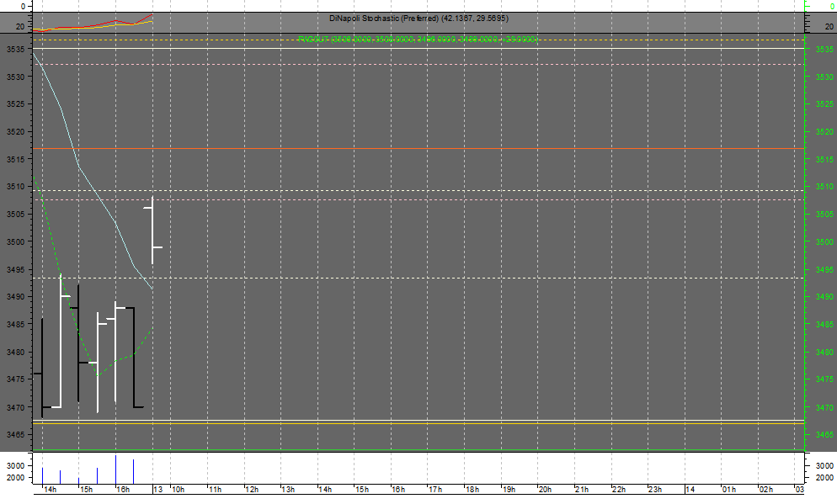Click the latest white price bar near 3500
Screen dimensions: 837x504
(x=152, y=230)
